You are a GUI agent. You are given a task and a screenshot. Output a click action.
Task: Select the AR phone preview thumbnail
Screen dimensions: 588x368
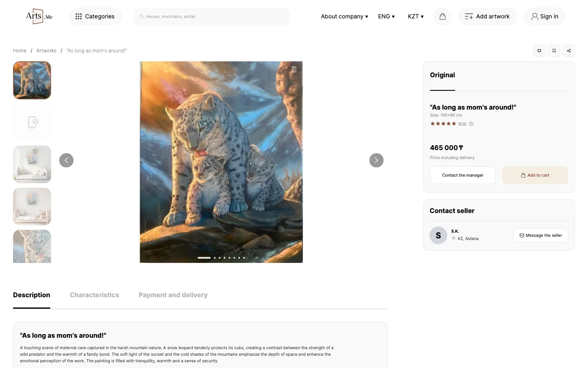pyautogui.click(x=32, y=122)
